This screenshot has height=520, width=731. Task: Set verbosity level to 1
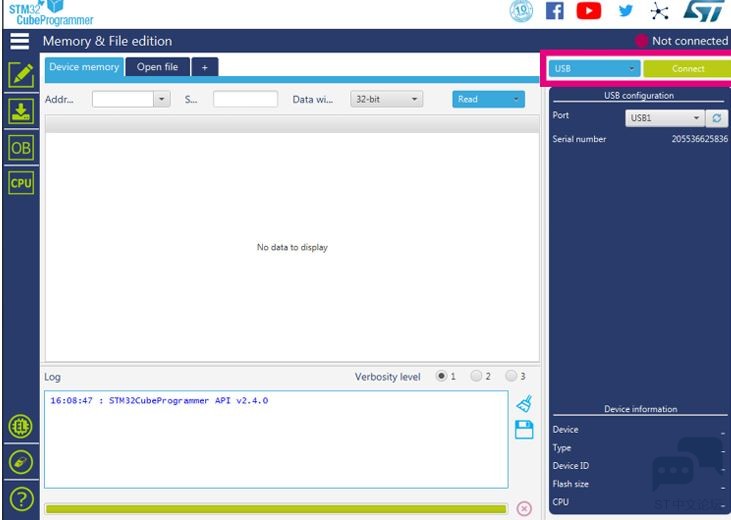441,377
